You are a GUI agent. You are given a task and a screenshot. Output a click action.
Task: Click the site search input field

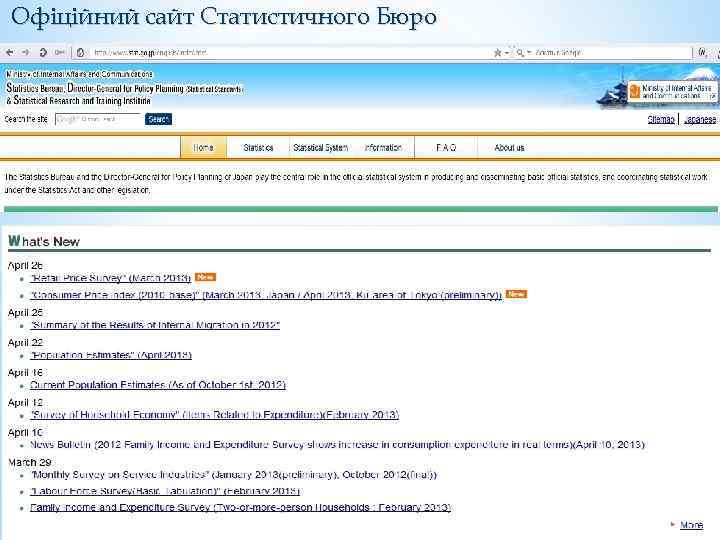[98, 119]
